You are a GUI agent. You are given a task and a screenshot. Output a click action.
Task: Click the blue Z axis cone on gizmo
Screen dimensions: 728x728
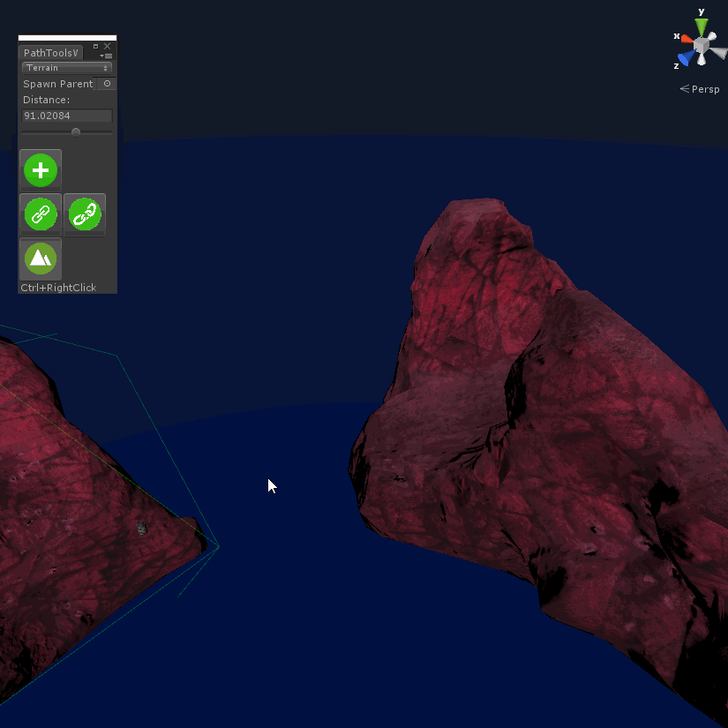tap(687, 58)
